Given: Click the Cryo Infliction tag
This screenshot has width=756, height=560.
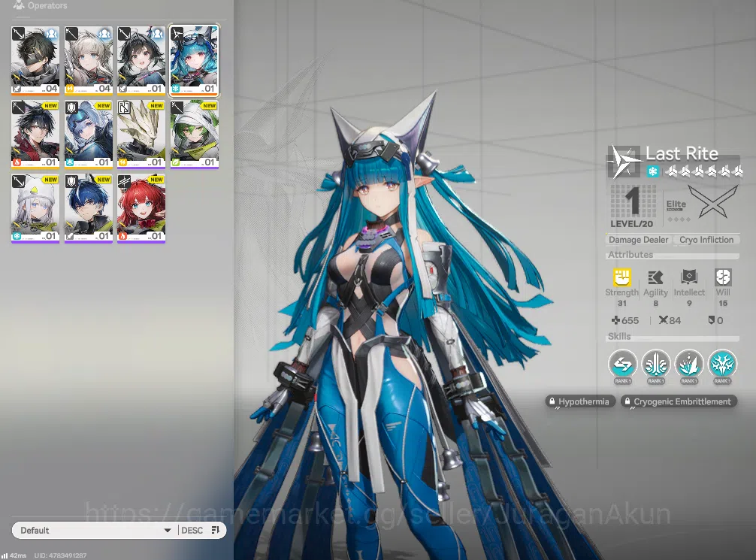Looking at the screenshot, I should [x=706, y=240].
